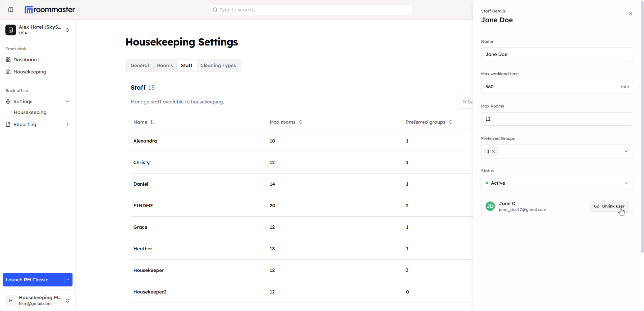Click the Unlink user button
This screenshot has width=644, height=311.
tap(609, 206)
